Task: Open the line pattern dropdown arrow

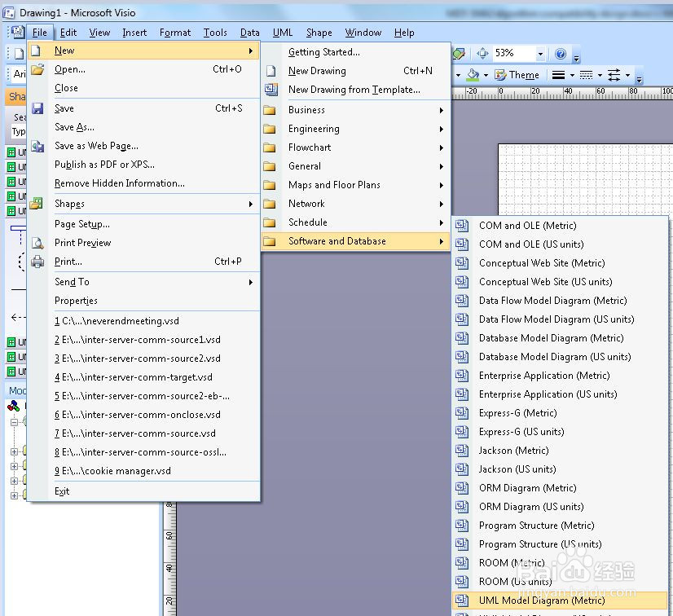Action: pyautogui.click(x=600, y=75)
